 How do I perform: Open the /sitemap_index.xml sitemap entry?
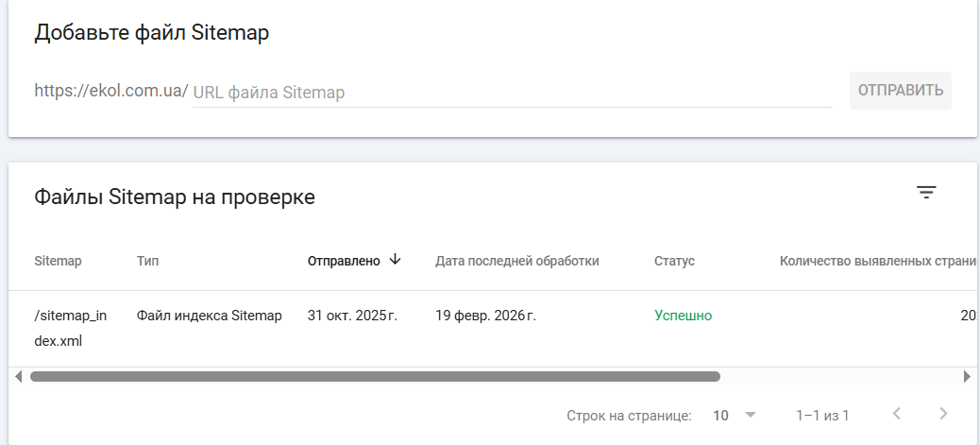tap(70, 328)
